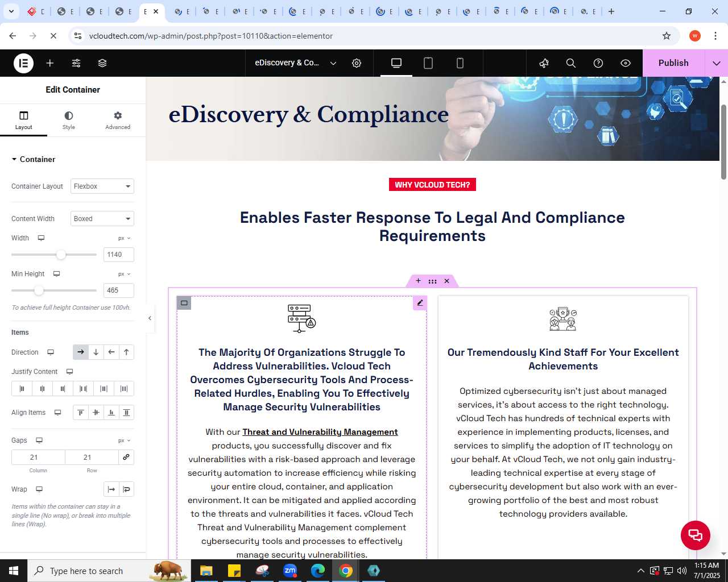Viewport: 728px width, 582px height.
Task: Open Content Width Boxed dropdown
Action: coord(102,219)
